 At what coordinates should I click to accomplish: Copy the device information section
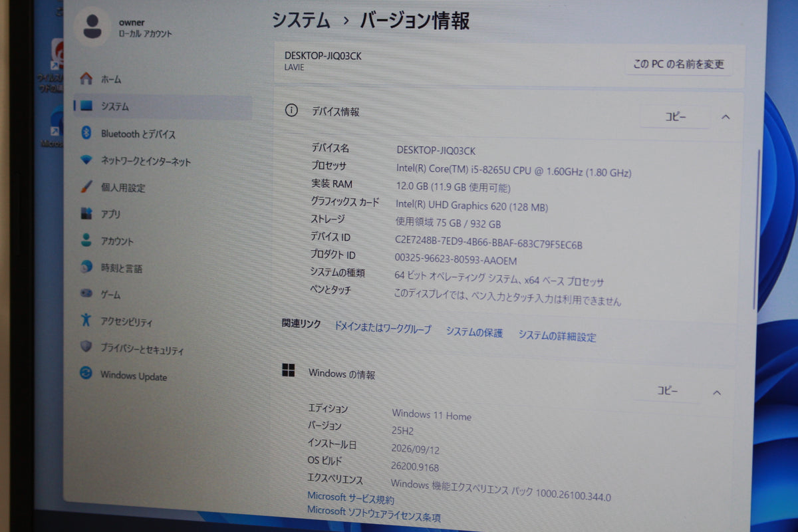tap(675, 116)
